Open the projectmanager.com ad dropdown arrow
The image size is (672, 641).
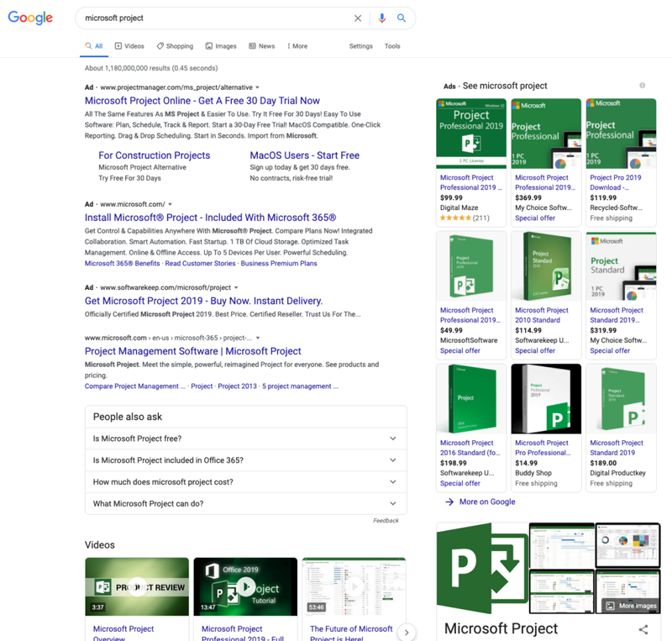click(x=257, y=87)
